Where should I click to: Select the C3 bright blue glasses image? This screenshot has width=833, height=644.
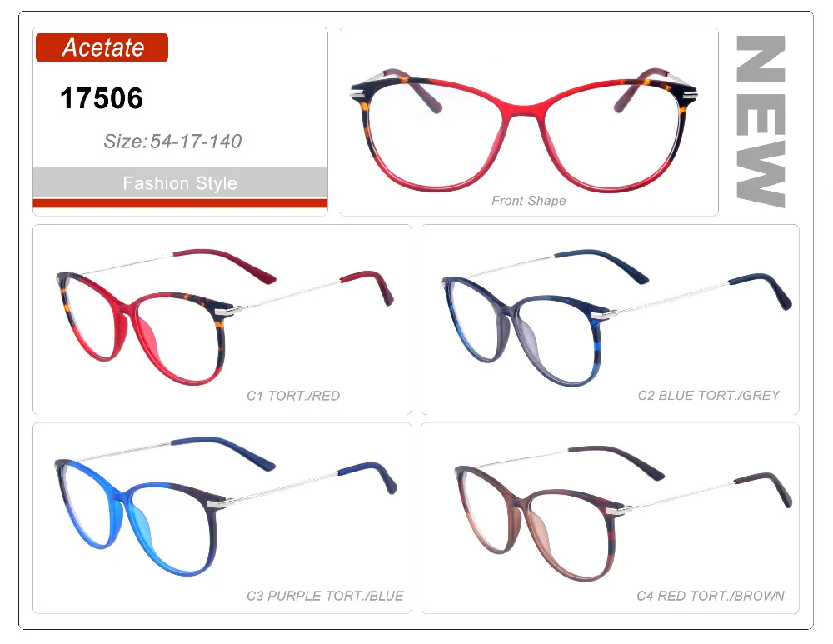[x=226, y=506]
